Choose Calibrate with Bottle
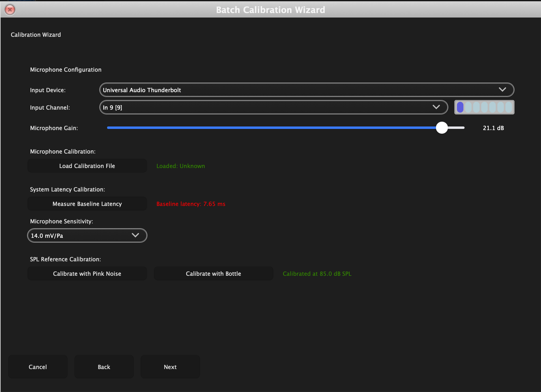Viewport: 541px width, 392px height. point(213,274)
